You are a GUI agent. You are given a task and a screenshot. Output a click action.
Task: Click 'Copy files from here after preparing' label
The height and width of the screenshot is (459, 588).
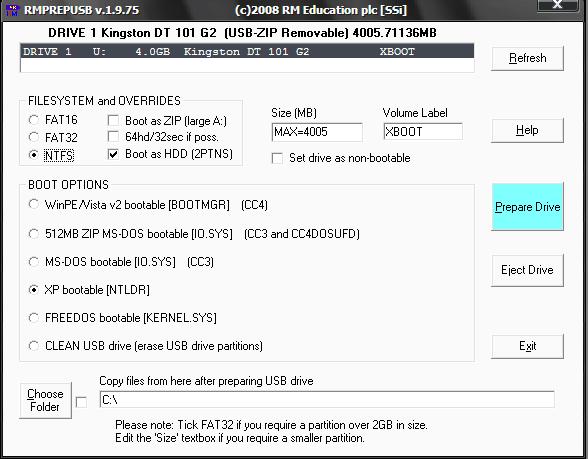pos(206,381)
